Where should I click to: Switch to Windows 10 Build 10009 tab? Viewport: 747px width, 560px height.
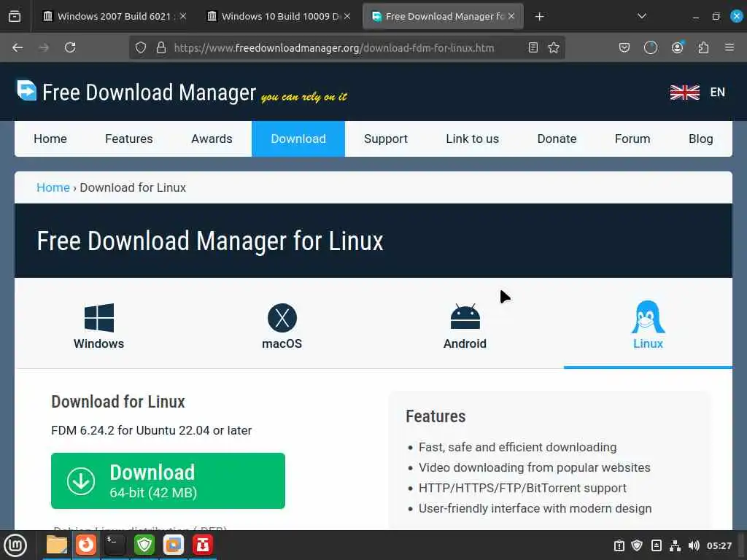279,16
